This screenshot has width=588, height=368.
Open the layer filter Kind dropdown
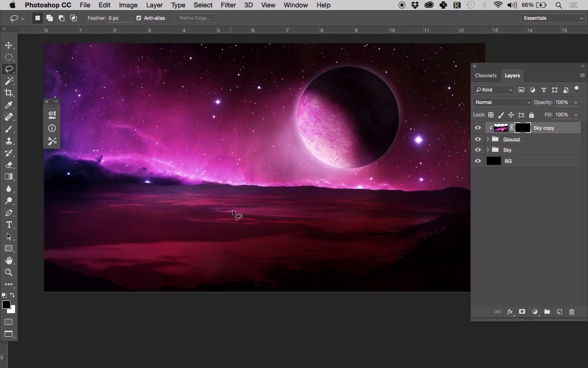[x=493, y=90]
